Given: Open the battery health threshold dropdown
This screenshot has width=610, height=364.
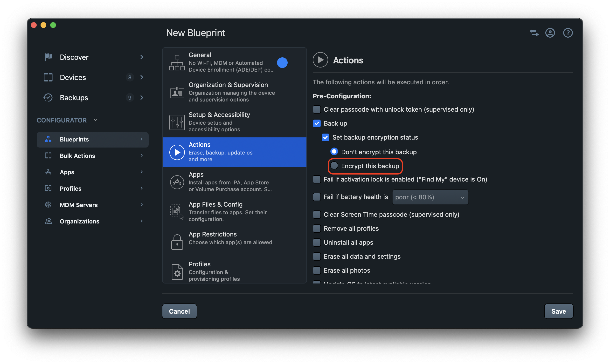Looking at the screenshot, I should tap(430, 197).
